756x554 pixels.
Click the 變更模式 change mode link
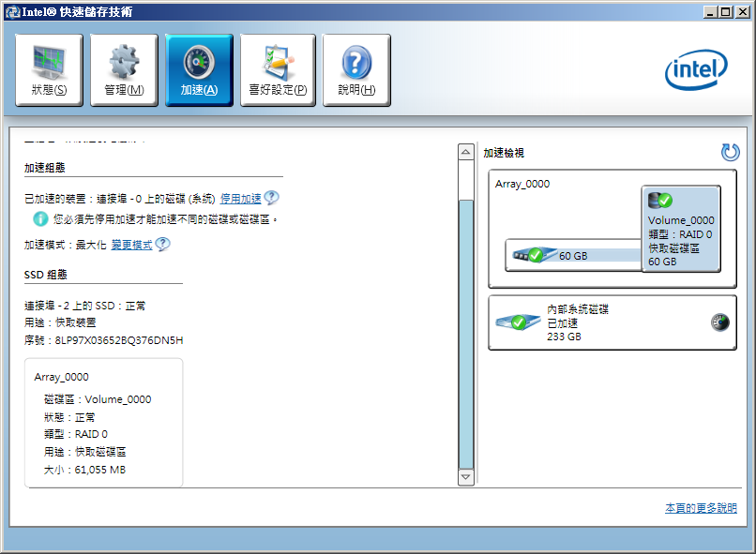click(x=131, y=245)
